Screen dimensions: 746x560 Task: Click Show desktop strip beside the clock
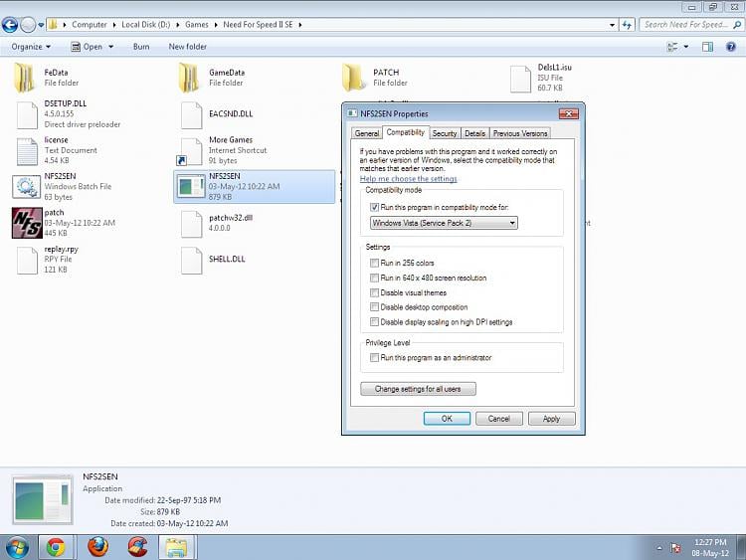[x=741, y=547]
